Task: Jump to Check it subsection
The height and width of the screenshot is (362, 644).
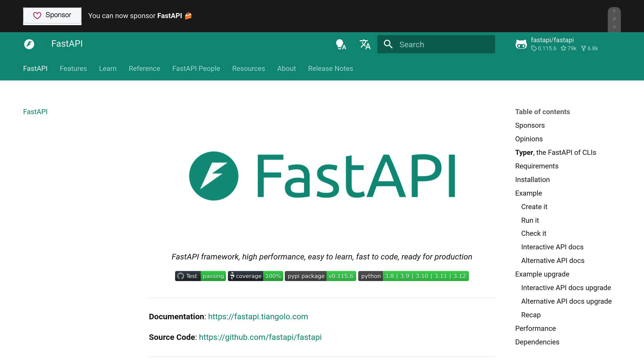Action: (534, 233)
